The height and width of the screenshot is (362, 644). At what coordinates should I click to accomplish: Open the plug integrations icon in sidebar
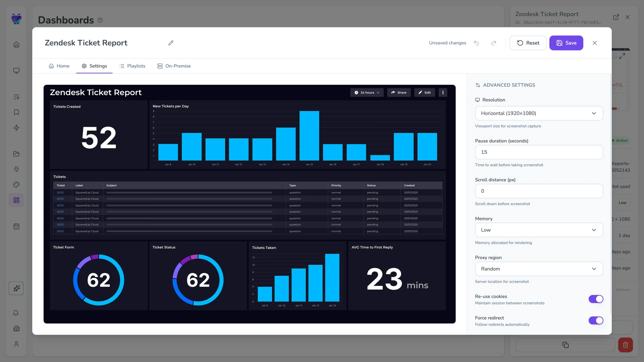click(16, 169)
